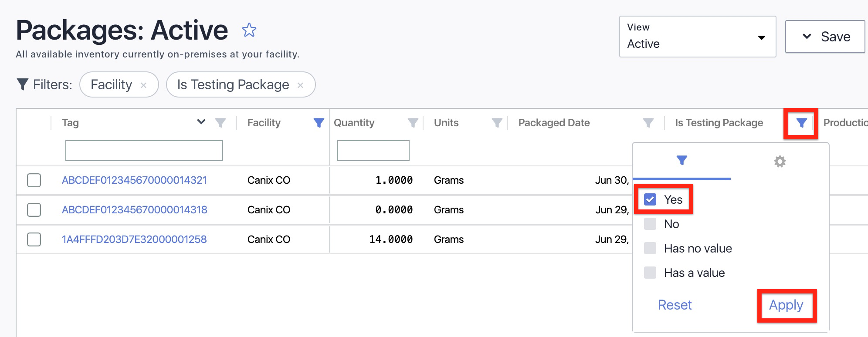Expand the Save button dropdown
This screenshot has height=337, width=868.
click(x=807, y=37)
